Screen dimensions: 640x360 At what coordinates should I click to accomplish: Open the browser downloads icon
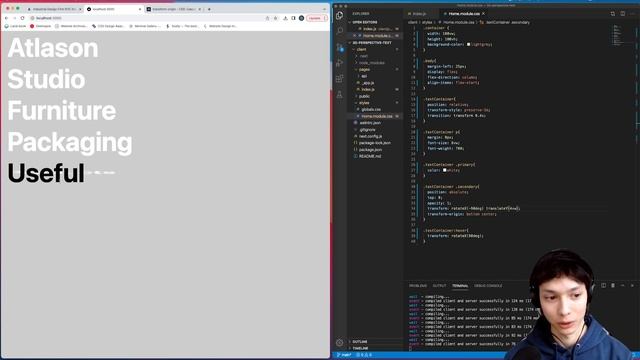285,18
